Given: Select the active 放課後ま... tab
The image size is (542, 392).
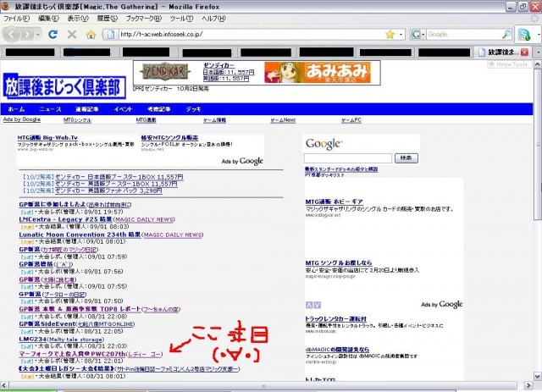Looking at the screenshot, I should tap(502, 52).
